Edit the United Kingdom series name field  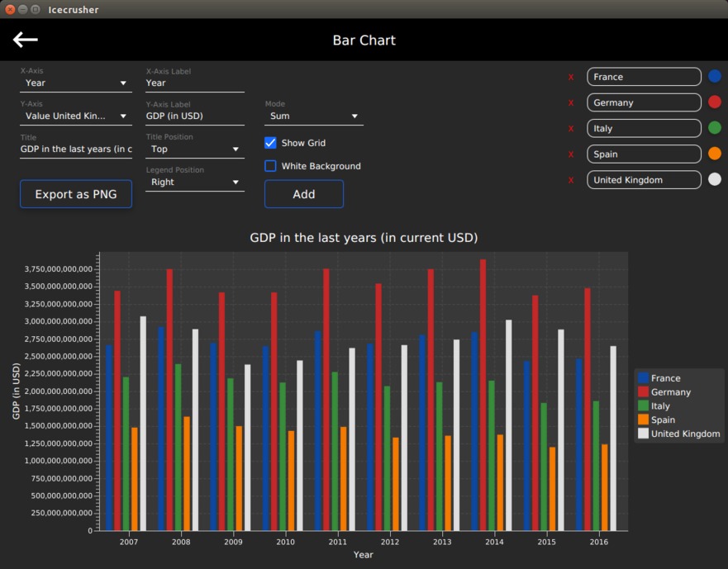[x=644, y=179]
